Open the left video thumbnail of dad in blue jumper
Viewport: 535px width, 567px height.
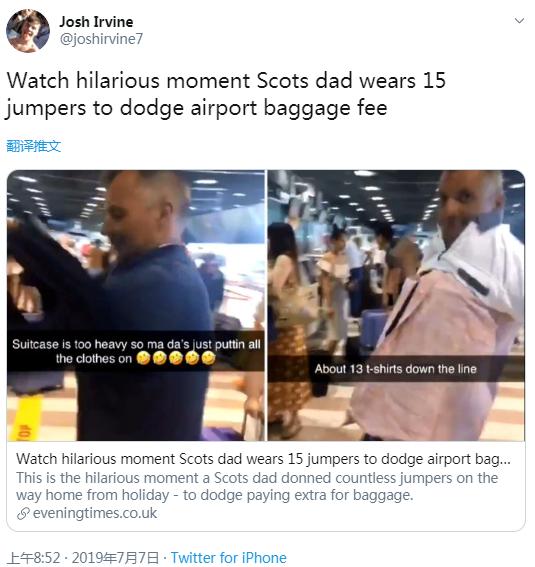tap(136, 305)
